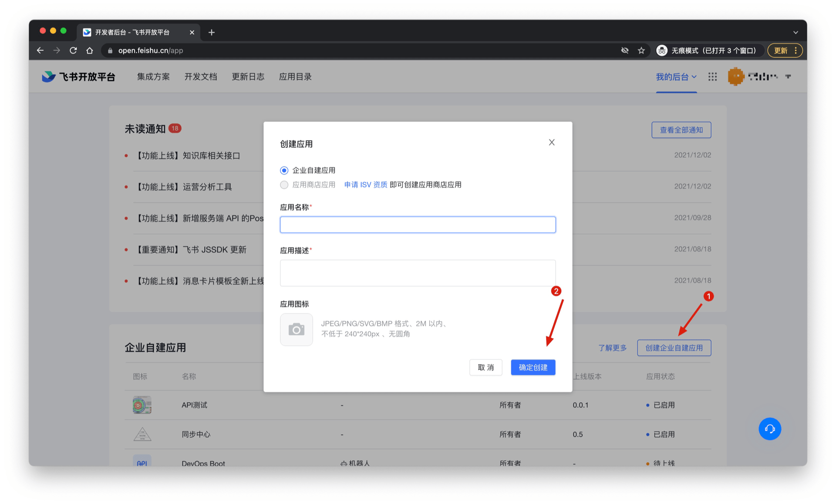Close the 创建应用 dialog with X
The image size is (836, 504).
[552, 142]
